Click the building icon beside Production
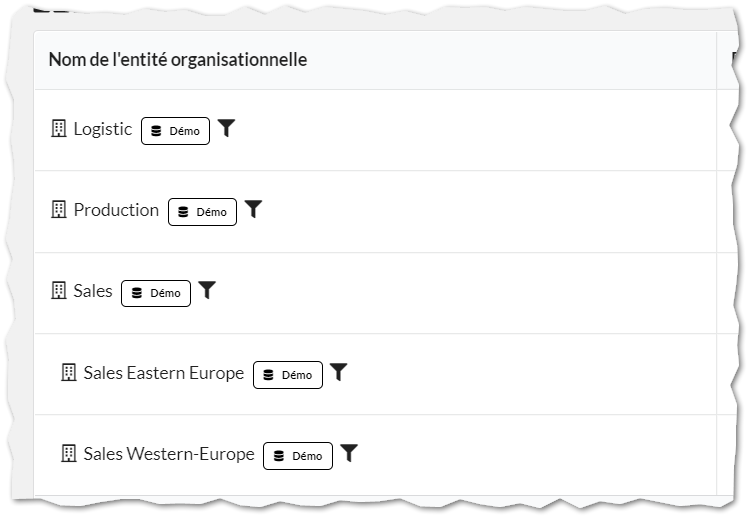 (x=59, y=210)
